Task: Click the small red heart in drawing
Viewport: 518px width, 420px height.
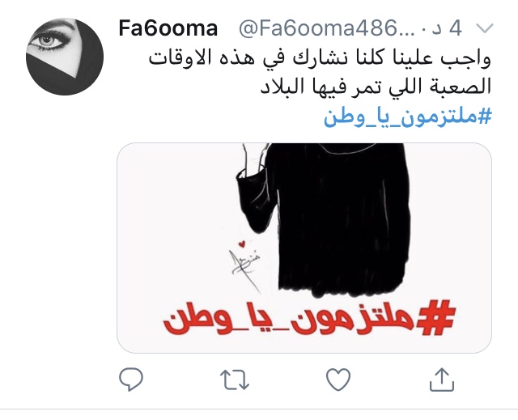Action: 242,244
